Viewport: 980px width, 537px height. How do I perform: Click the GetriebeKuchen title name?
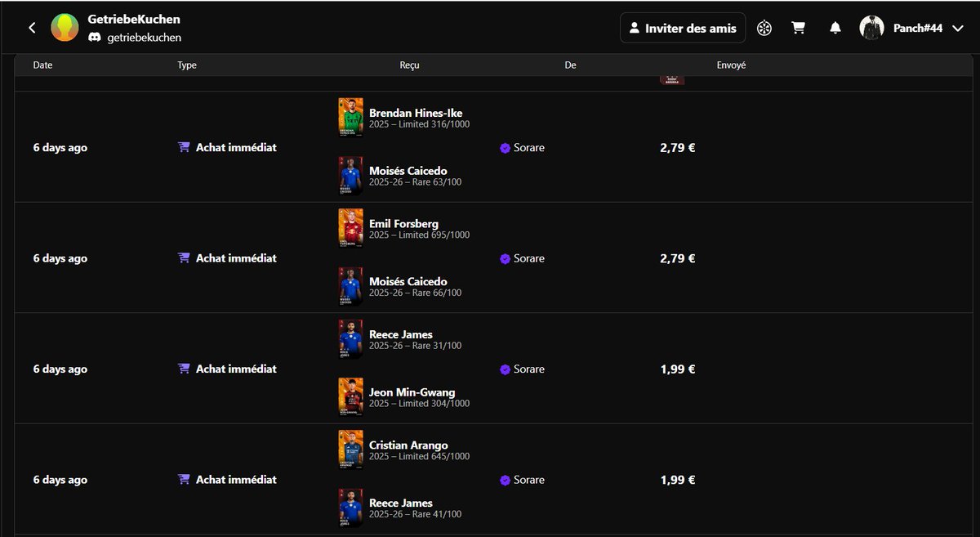[x=134, y=19]
